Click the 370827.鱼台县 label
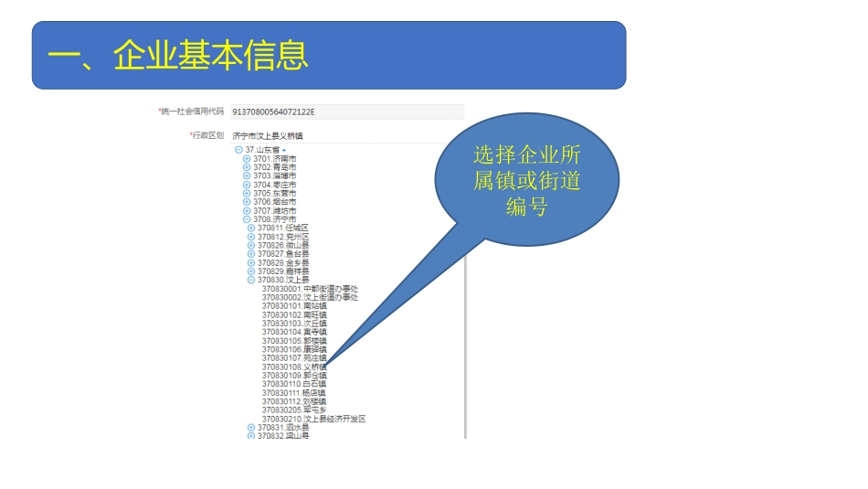The height and width of the screenshot is (489, 868). [x=283, y=254]
